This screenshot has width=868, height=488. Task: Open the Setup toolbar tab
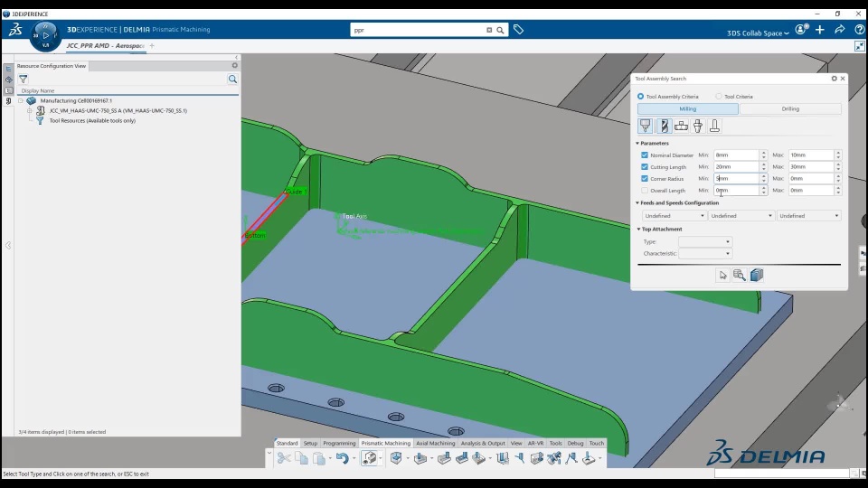[x=310, y=443]
